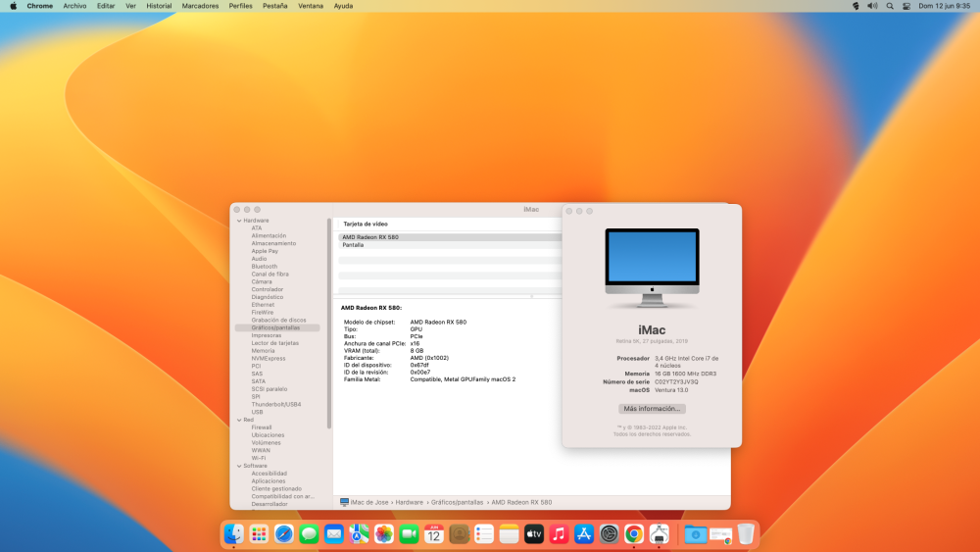Collapse the Software section in sidebar
This screenshot has width=980, height=552.
tap(239, 467)
